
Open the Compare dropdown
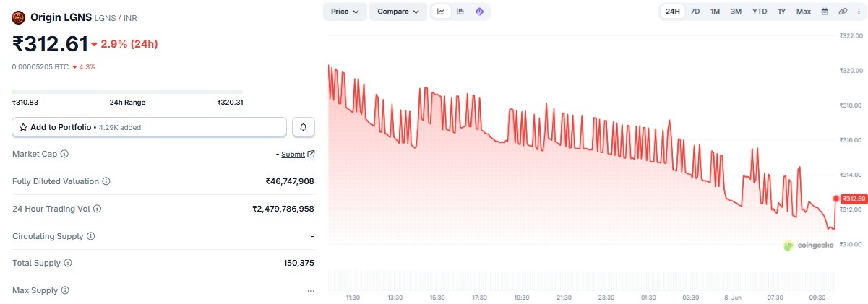(398, 12)
